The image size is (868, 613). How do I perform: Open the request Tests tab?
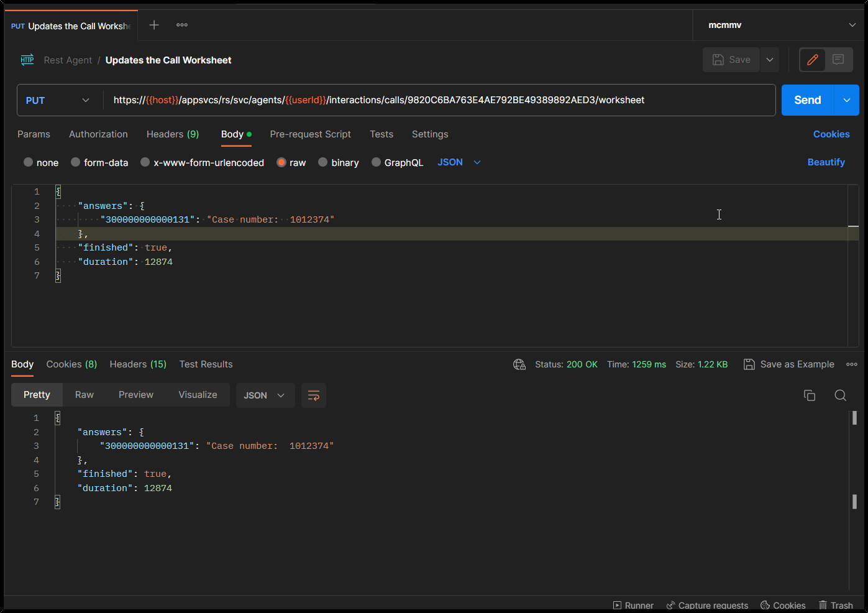coord(381,134)
